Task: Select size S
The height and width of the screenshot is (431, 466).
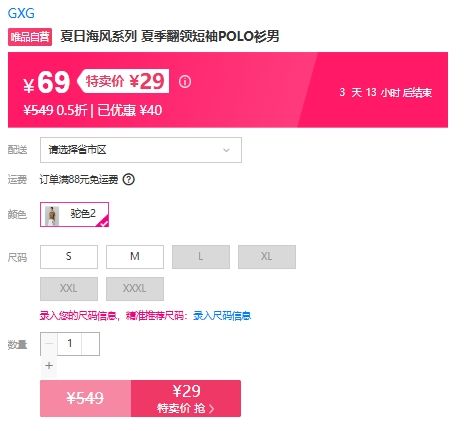Action: (69, 257)
